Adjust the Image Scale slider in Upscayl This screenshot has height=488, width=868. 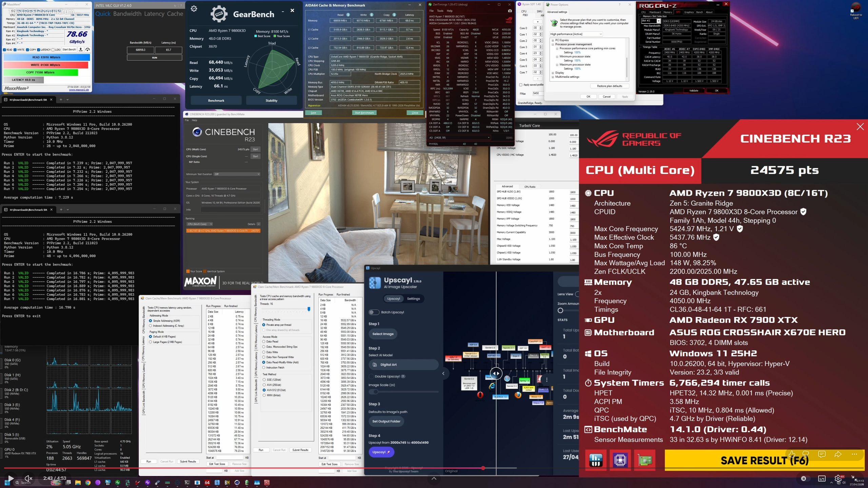403,392
